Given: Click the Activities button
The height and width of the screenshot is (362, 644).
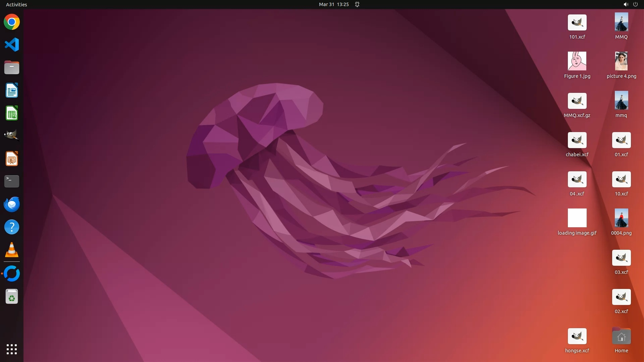Looking at the screenshot, I should [x=16, y=4].
